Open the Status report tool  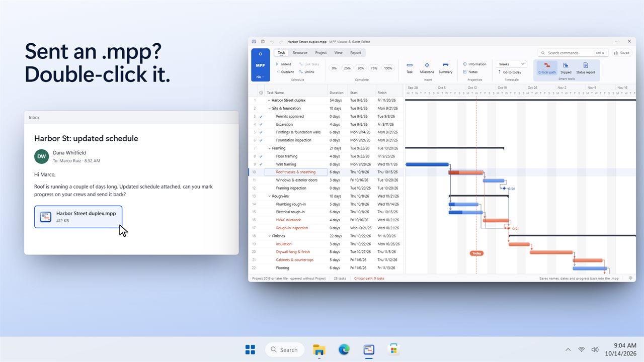tap(586, 68)
